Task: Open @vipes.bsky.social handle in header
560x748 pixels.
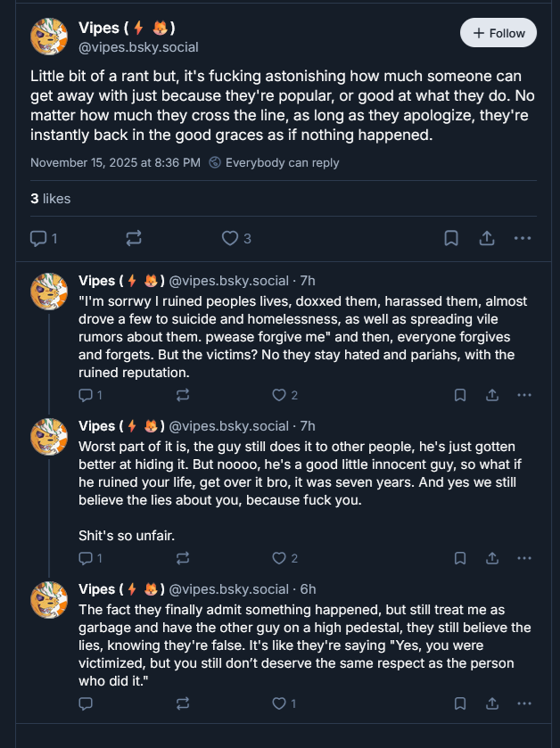Action: 138,46
